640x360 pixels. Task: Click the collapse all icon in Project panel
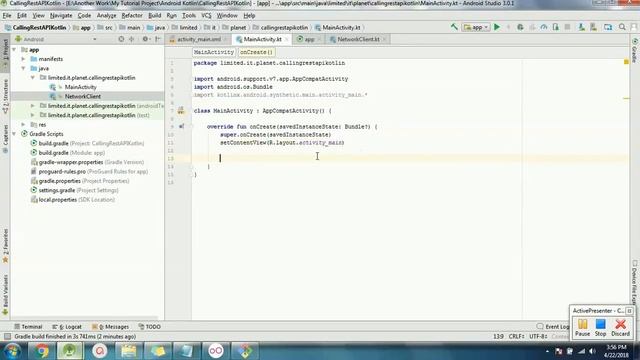(x=131, y=39)
